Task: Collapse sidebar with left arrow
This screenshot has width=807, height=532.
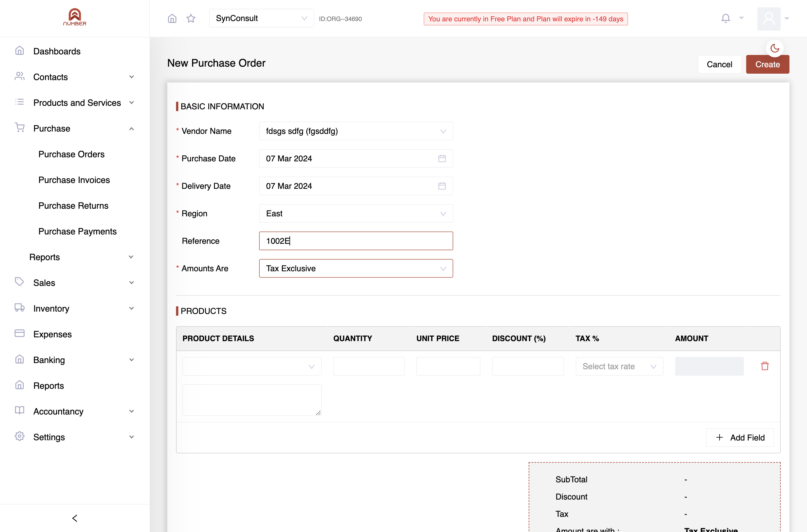Action: [x=75, y=518]
